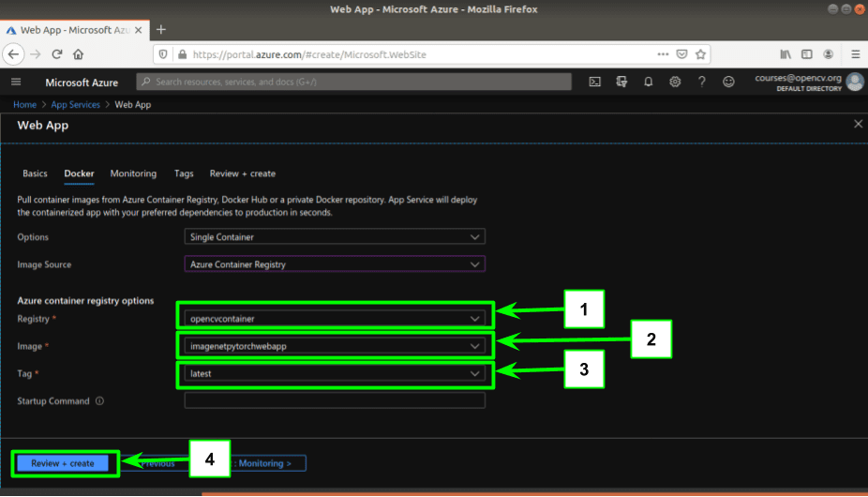Viewport: 868px width, 497px height.
Task: Open the Image imagenetpytorchwebapp dropdown
Action: tap(335, 346)
